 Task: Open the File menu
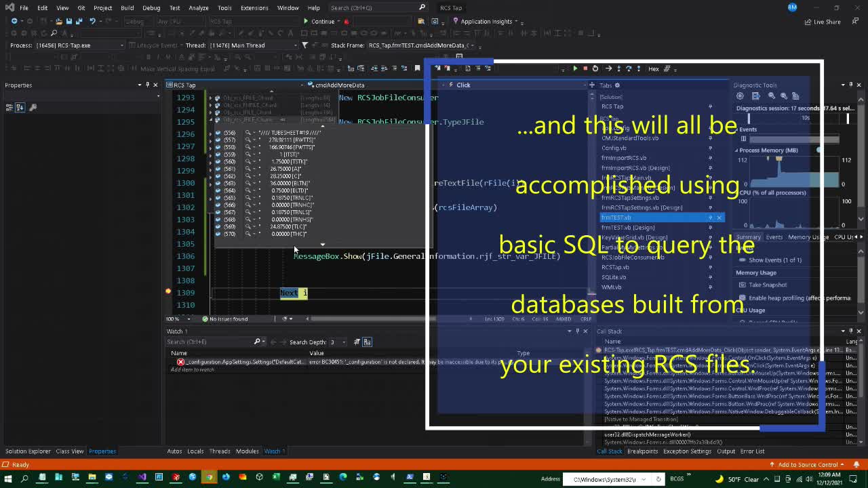[24, 7]
